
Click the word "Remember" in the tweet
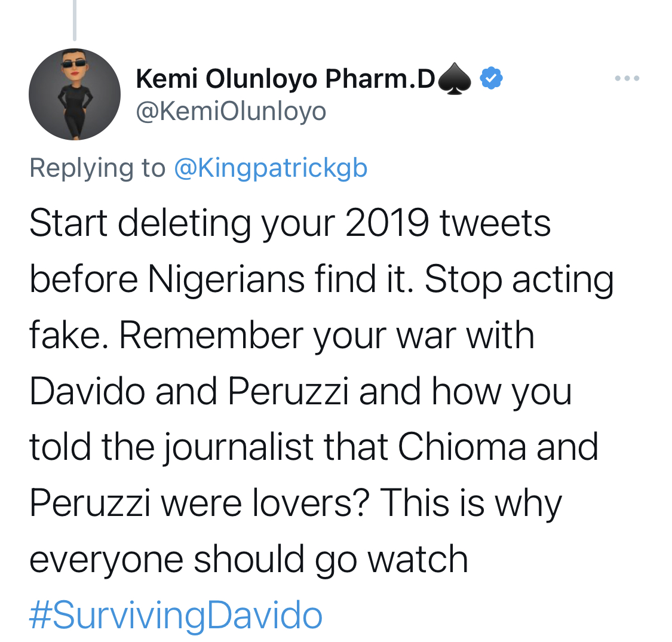[x=211, y=335]
